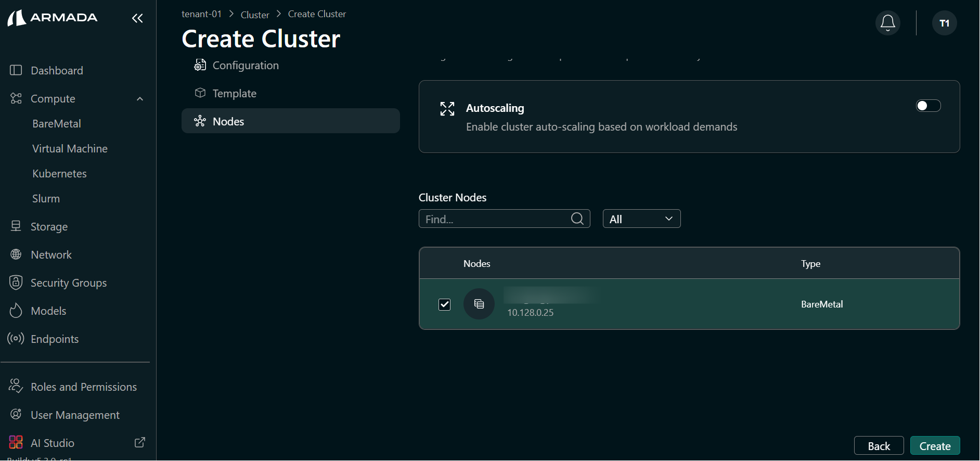Open the notifications bell
Image resolution: width=980 pixels, height=461 pixels.
[x=888, y=23]
